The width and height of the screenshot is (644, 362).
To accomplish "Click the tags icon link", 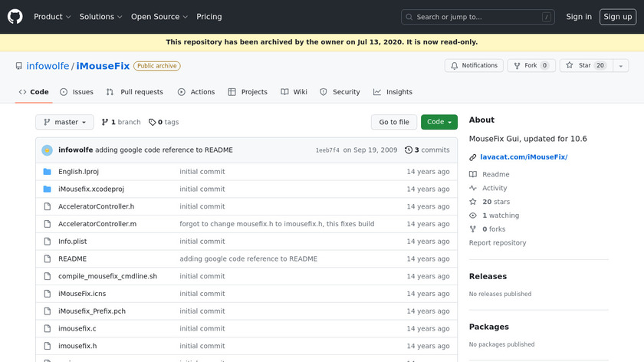I will coord(152,122).
